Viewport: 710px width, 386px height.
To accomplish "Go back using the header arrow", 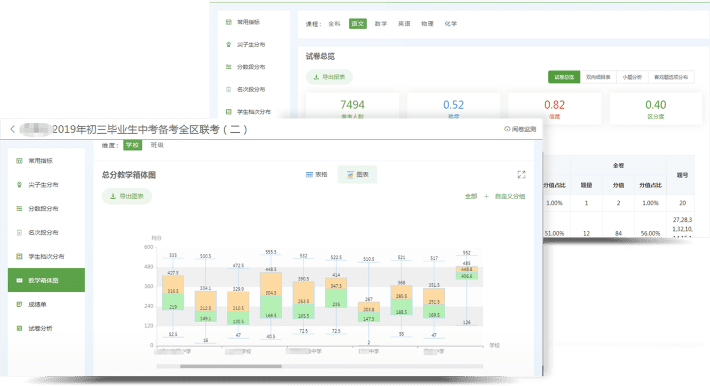I will pyautogui.click(x=13, y=129).
